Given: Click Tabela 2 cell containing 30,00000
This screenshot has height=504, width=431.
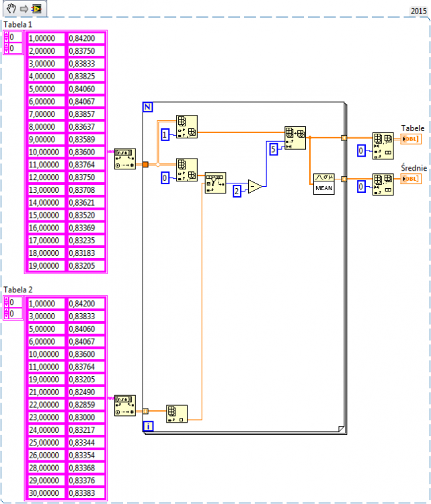Looking at the screenshot, I should click(x=46, y=493).
